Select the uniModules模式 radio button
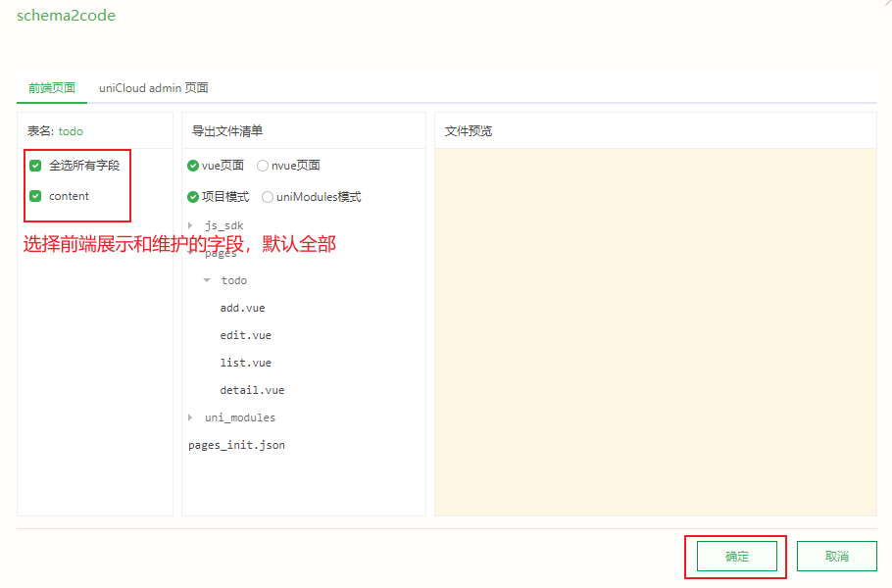The height and width of the screenshot is (588, 892). [x=267, y=196]
